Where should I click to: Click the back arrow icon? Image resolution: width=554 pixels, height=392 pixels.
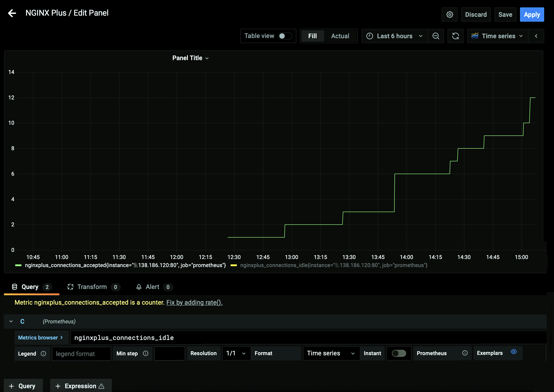point(12,13)
